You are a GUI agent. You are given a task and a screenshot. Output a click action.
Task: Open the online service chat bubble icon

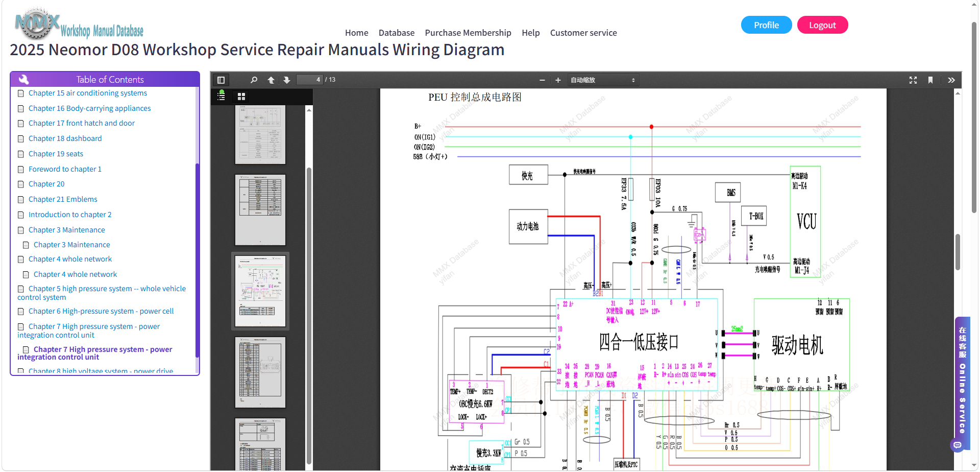(958, 445)
